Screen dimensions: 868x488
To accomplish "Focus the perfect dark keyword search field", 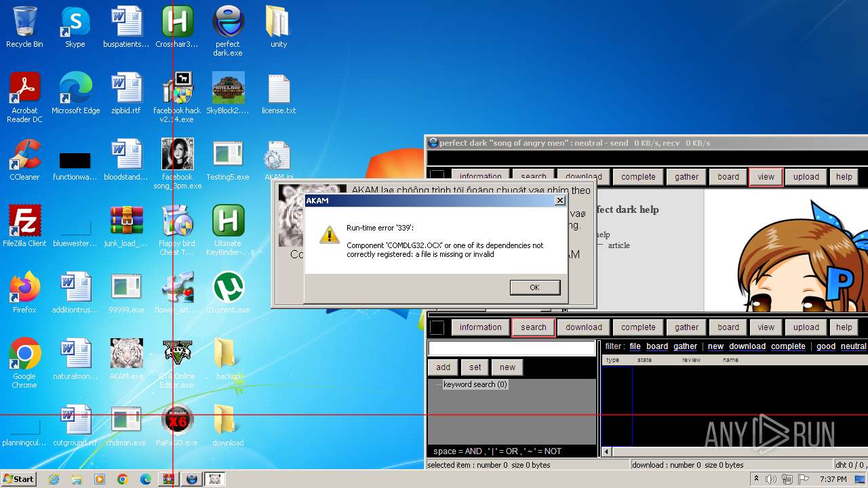I will click(x=512, y=348).
